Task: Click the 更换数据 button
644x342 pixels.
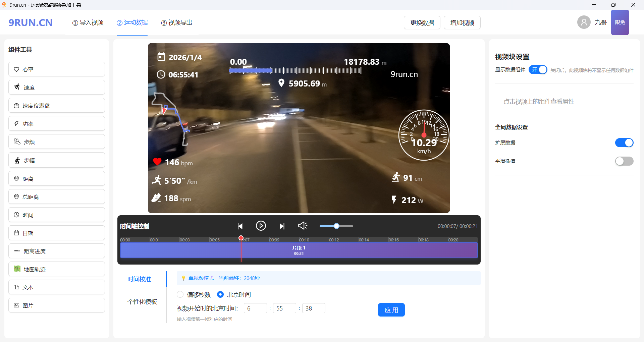Action: pyautogui.click(x=422, y=22)
